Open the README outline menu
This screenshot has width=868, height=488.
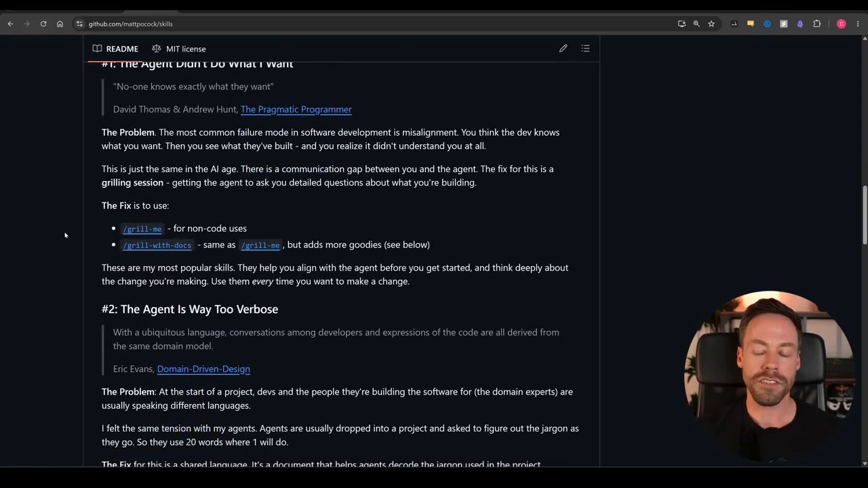[585, 49]
